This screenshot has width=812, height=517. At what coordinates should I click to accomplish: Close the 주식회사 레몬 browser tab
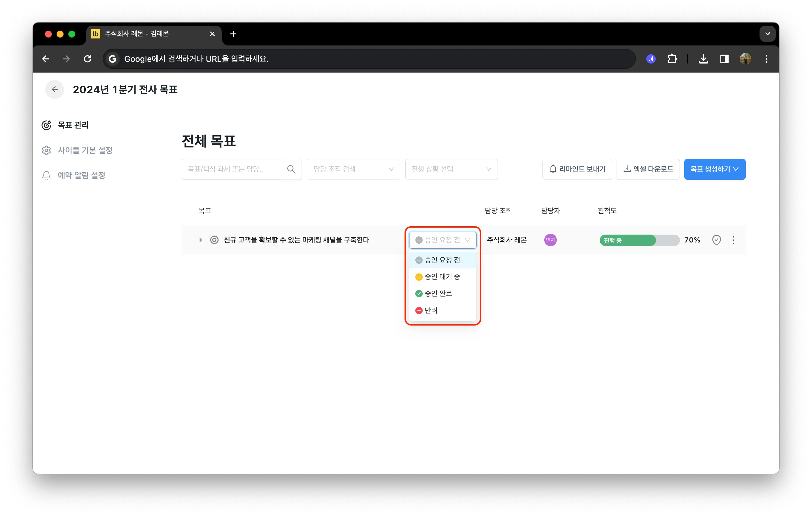[x=212, y=34]
